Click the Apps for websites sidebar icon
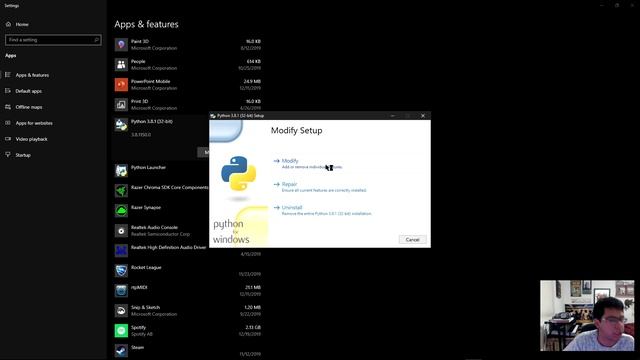Screen dimensions: 640x360 click(8, 122)
